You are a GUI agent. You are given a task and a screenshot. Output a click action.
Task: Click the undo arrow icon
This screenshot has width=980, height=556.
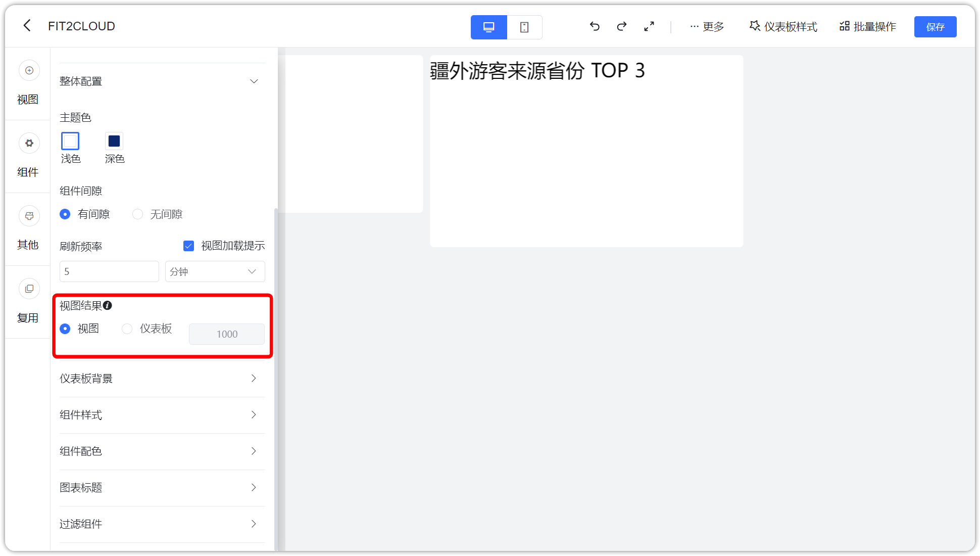pyautogui.click(x=595, y=26)
